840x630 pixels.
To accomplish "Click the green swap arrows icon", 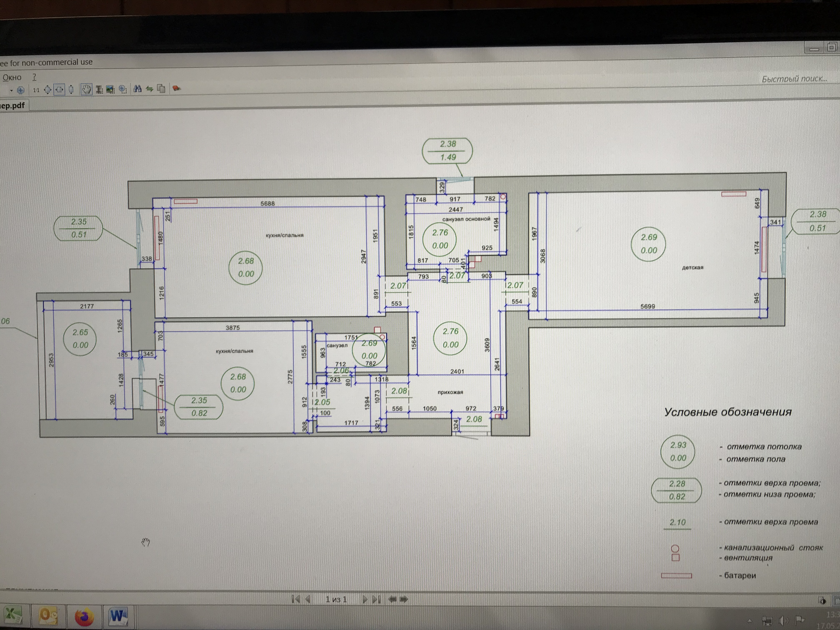I will point(150,89).
